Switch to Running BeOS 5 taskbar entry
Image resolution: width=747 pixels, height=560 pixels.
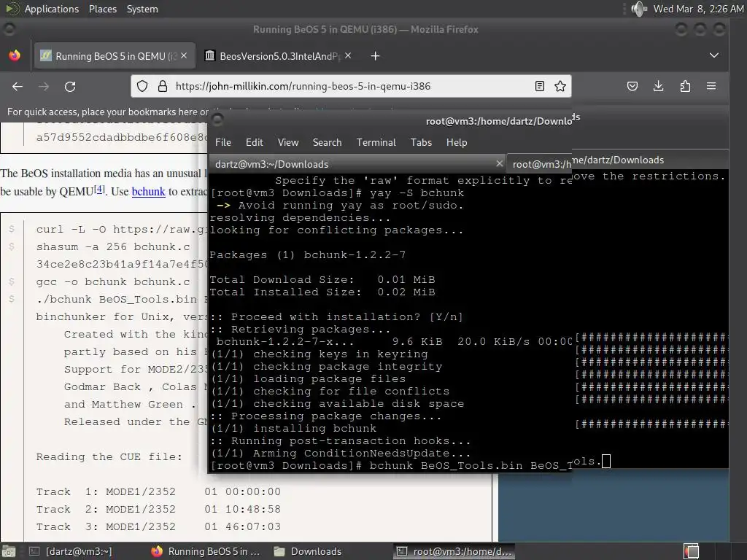click(x=205, y=551)
